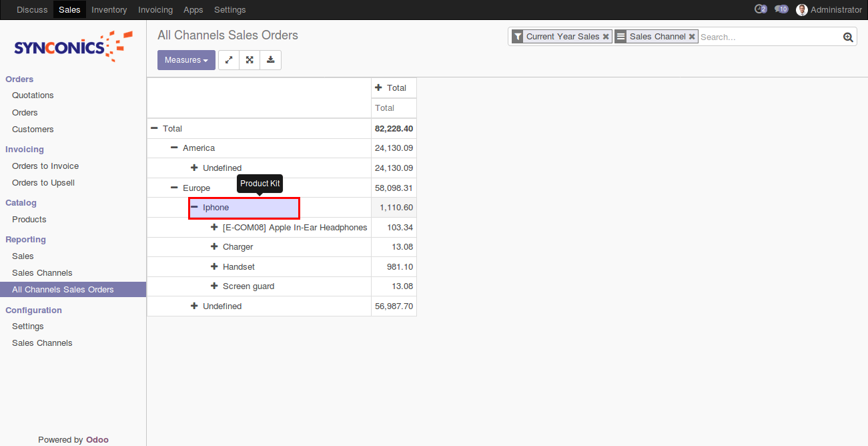Open the activities icon showing 2
The width and height of the screenshot is (868, 446).
760,9
